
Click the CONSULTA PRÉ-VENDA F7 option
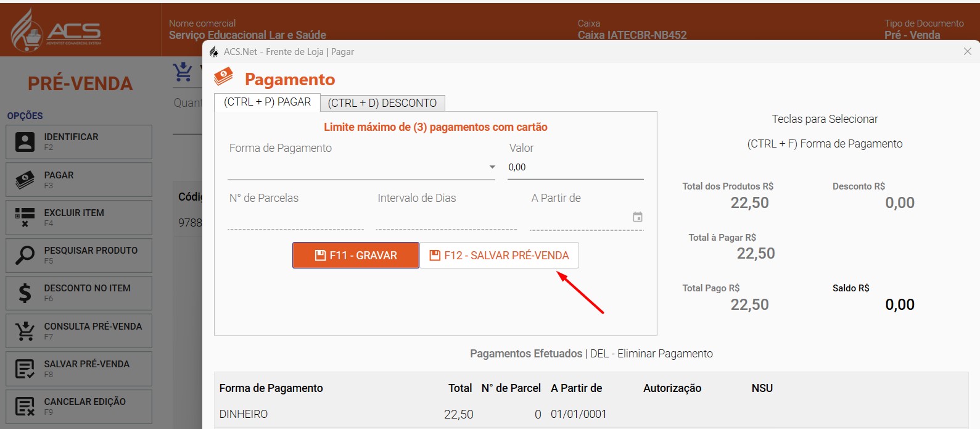click(79, 331)
